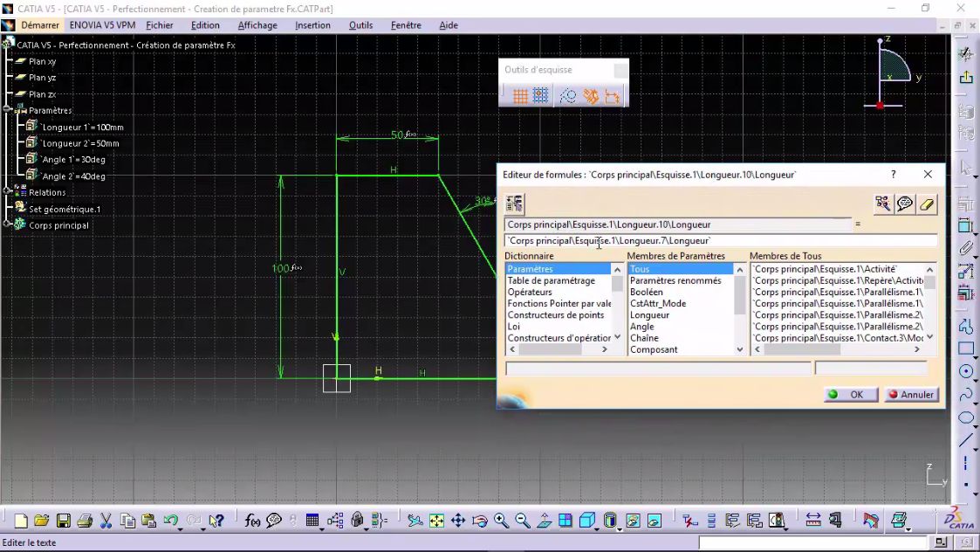
Task: Click the Exit workbench icon in right toolbar
Action: click(966, 77)
